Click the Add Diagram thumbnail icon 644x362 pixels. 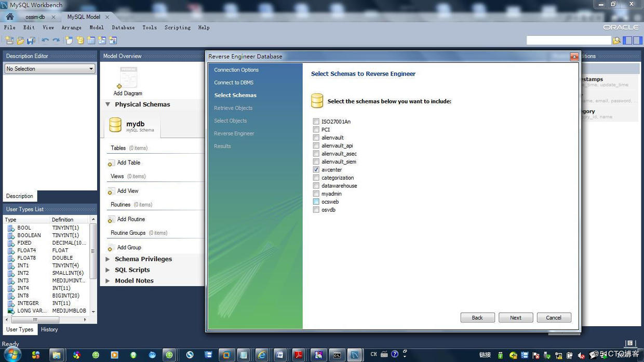click(128, 78)
